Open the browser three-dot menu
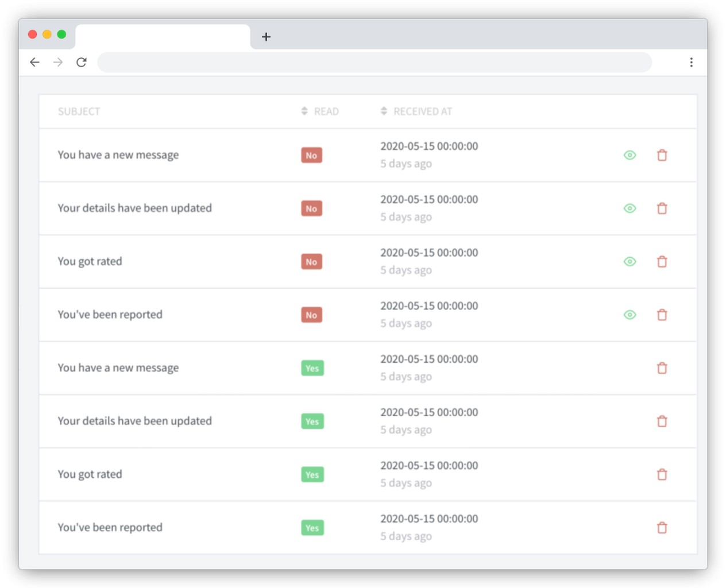The image size is (726, 588). click(691, 62)
